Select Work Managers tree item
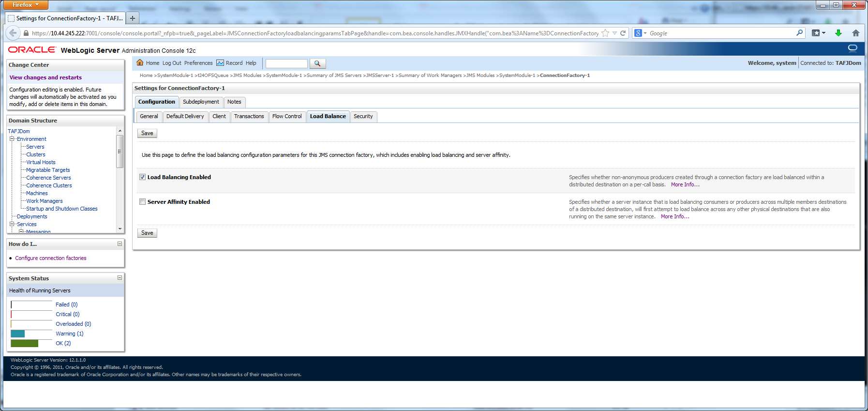Screen dimensions: 868x411 pos(45,201)
